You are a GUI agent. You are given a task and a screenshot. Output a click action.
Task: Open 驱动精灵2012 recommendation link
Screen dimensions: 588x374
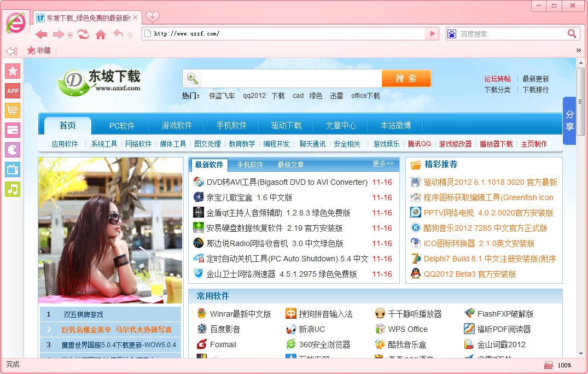tap(491, 182)
